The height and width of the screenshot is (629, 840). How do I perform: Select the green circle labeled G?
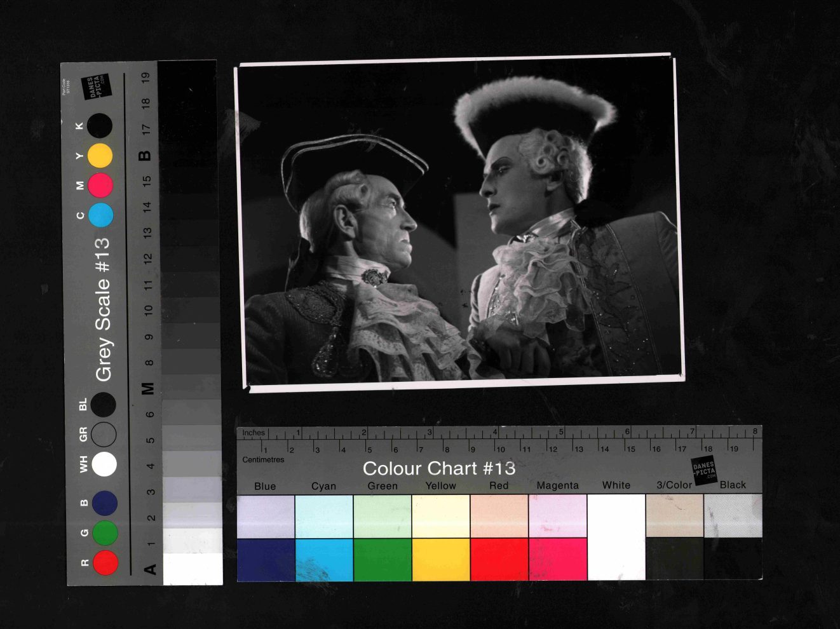click(105, 532)
